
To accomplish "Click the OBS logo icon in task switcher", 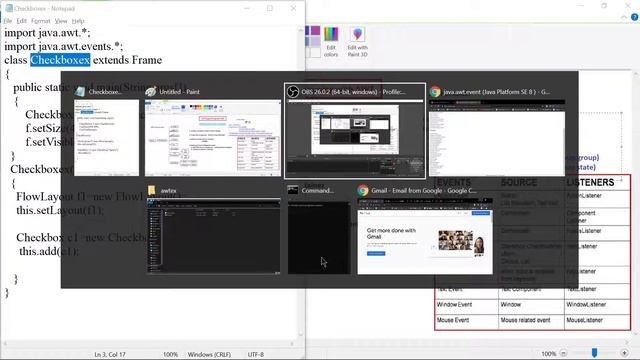I will tap(293, 92).
